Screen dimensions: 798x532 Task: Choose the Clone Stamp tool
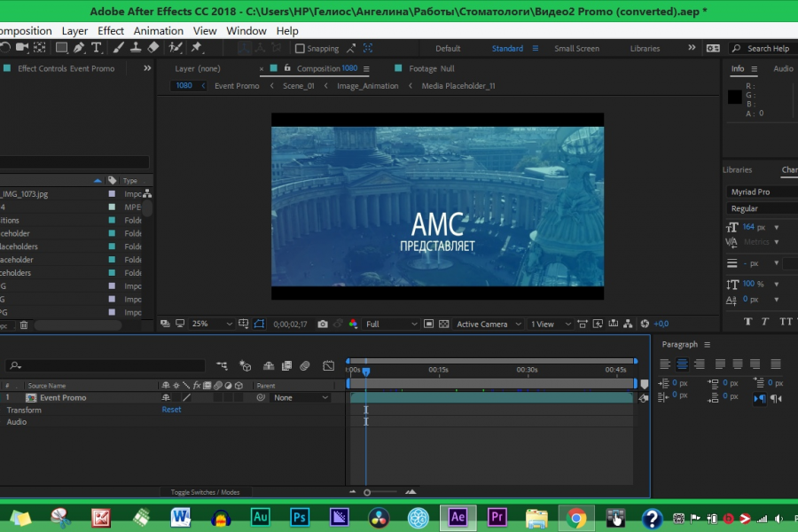tap(135, 48)
